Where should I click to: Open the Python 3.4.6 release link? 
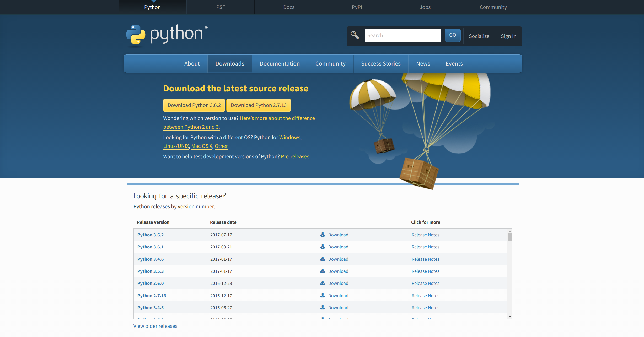point(151,259)
